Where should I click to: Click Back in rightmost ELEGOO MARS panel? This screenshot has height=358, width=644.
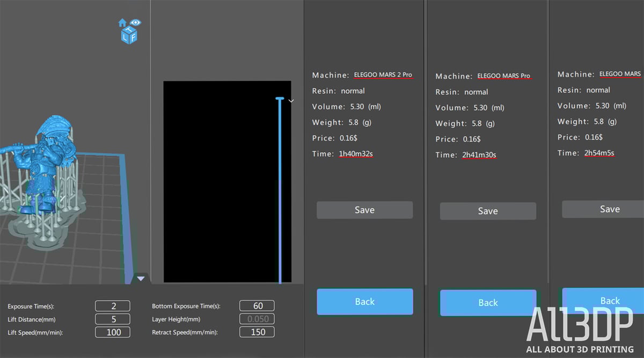point(603,300)
